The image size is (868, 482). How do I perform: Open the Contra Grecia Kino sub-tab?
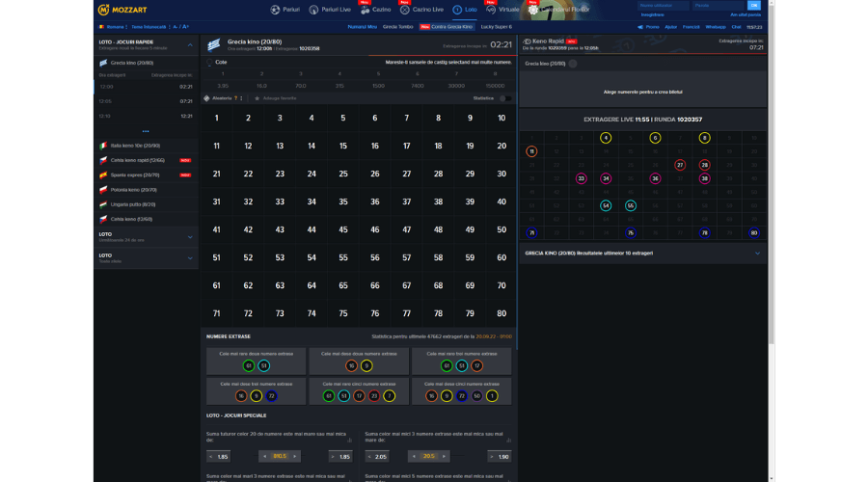click(x=447, y=27)
